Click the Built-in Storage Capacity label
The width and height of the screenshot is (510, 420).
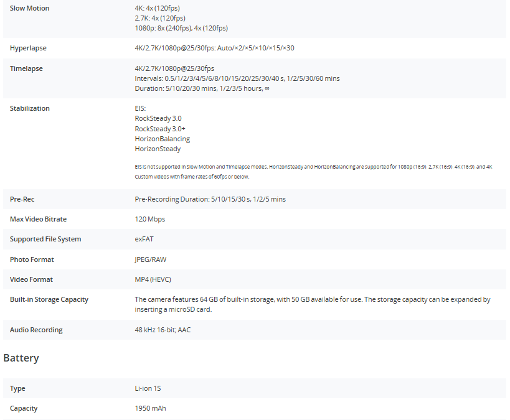click(x=49, y=299)
